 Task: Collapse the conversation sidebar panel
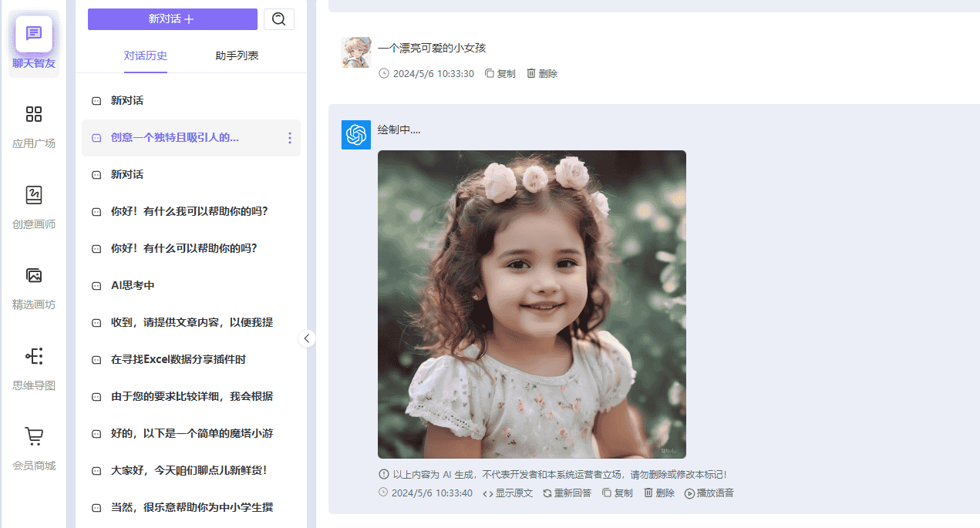click(x=307, y=338)
